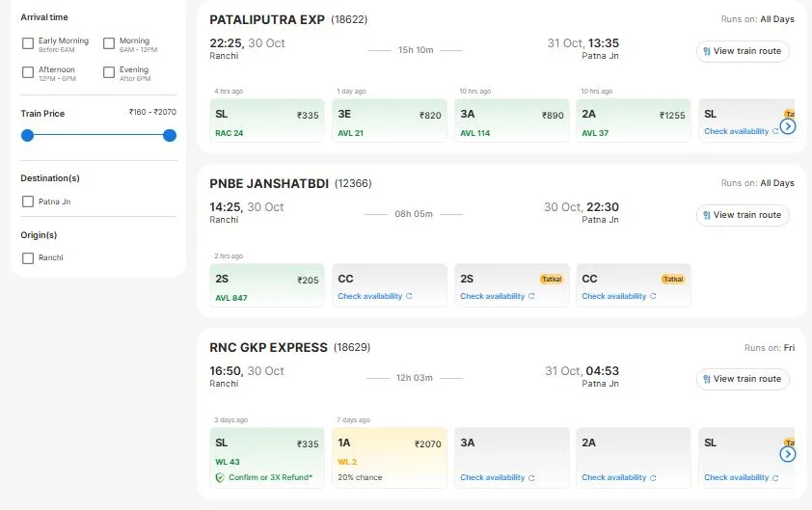Viewport: 812px width, 510px height.
Task: Click Tatkal badge on Janshatbdi 2S card
Action: click(x=552, y=279)
